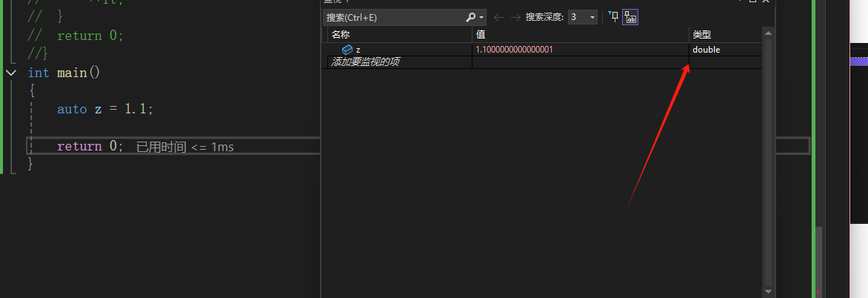Click the watch panel scrollbar down arrow
This screenshot has width=868, height=298.
(x=768, y=291)
